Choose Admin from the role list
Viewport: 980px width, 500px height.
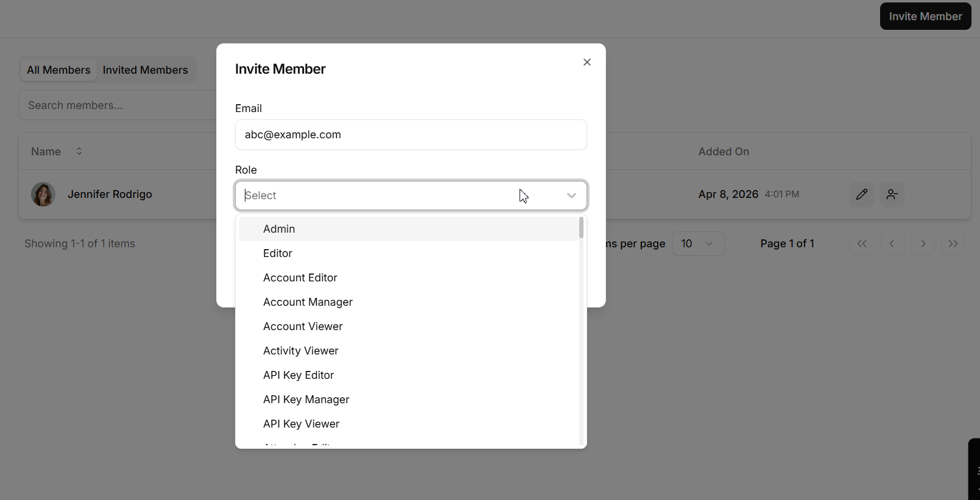(x=279, y=229)
